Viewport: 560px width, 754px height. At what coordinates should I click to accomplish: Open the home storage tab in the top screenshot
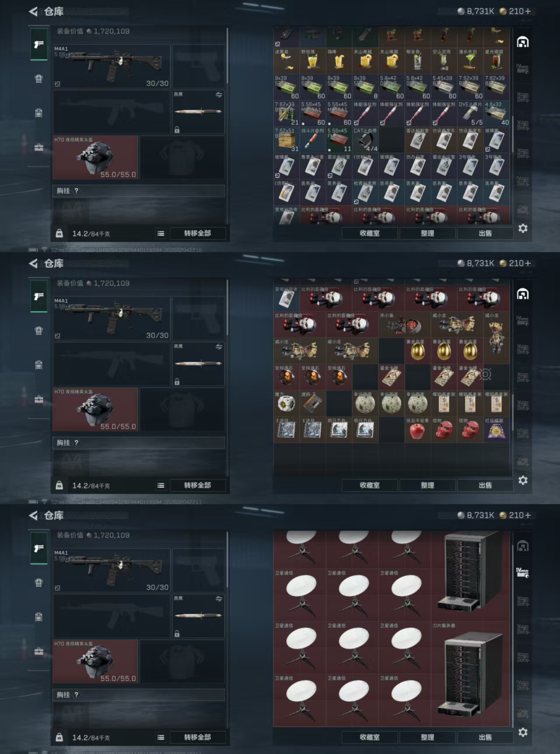point(523,42)
